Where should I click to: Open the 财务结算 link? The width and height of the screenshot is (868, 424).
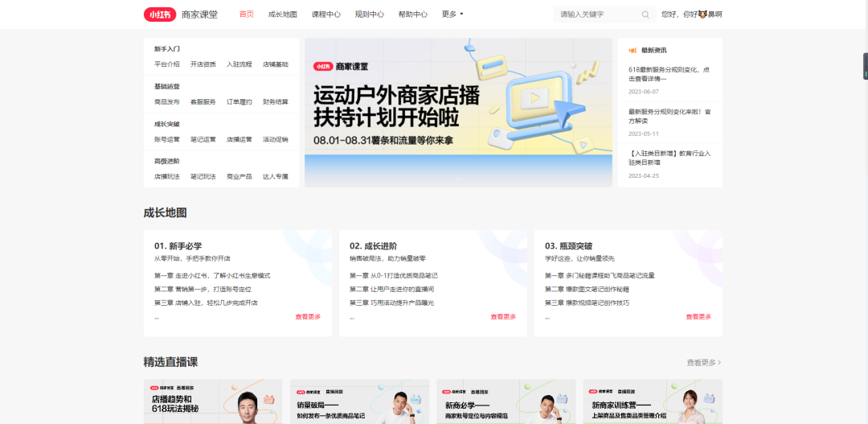click(275, 102)
